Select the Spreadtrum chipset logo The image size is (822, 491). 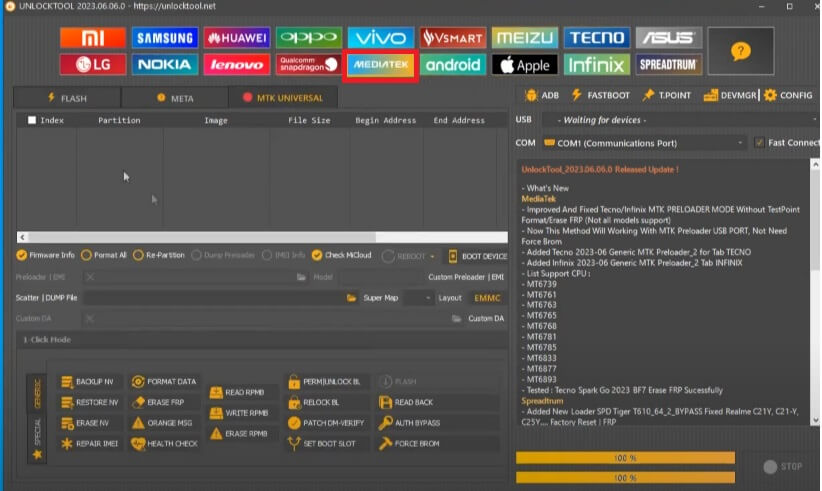pos(668,65)
